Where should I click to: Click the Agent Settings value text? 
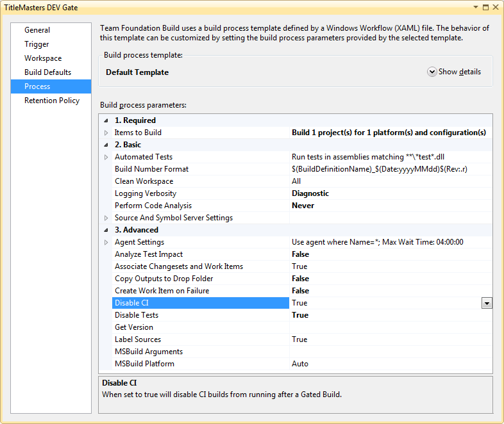pos(377,242)
